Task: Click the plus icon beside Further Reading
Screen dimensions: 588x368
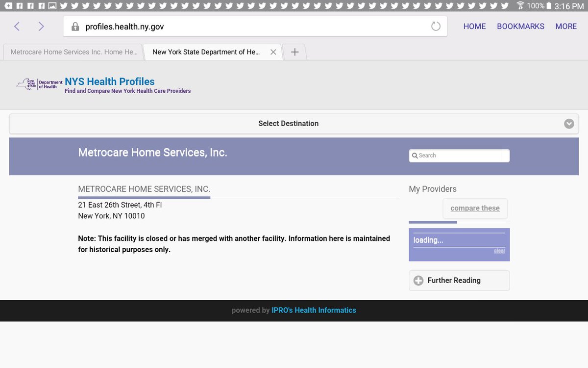Action: (x=418, y=281)
